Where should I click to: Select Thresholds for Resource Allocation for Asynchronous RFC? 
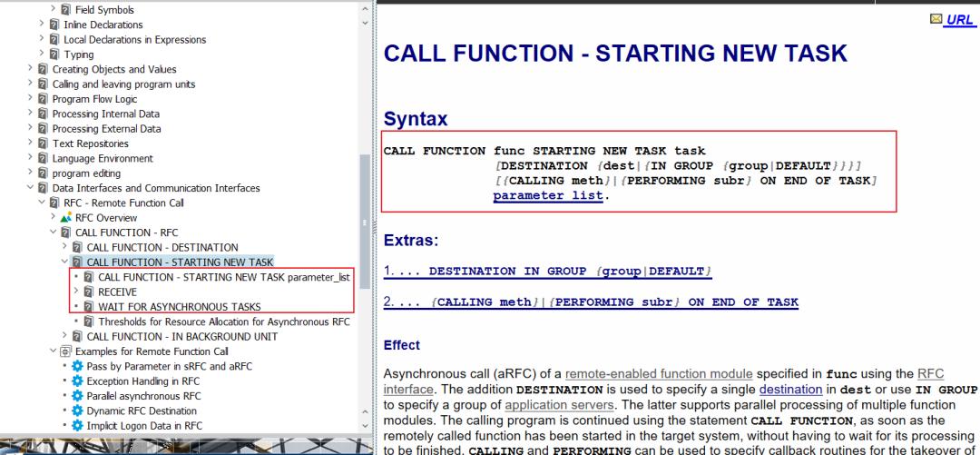[x=224, y=321]
